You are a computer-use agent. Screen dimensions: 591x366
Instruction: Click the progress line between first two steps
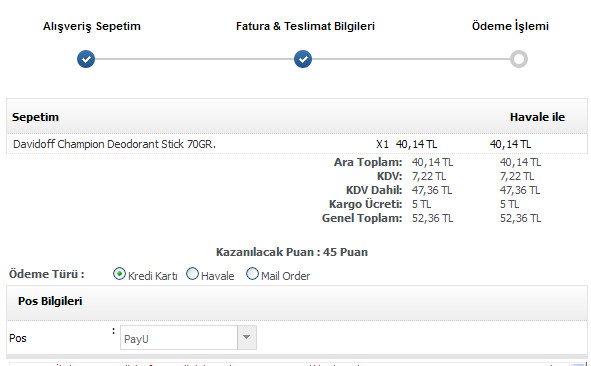[194, 59]
